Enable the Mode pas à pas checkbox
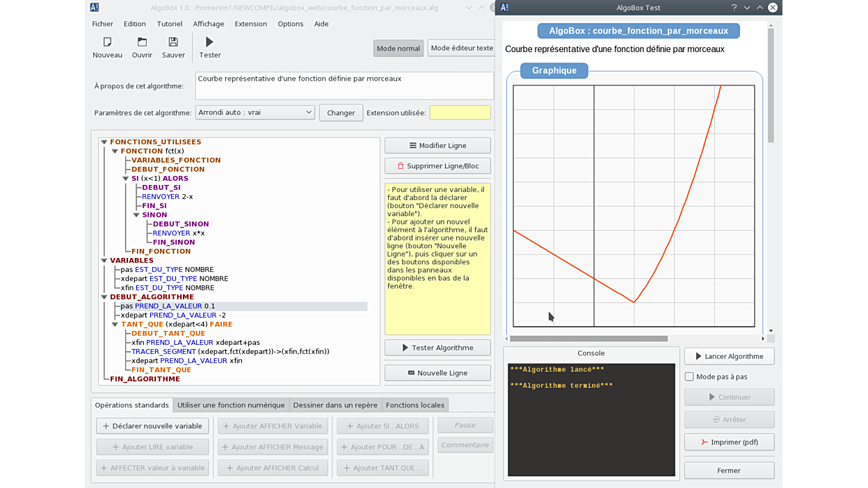Viewport: 868px width, 488px height. [689, 377]
